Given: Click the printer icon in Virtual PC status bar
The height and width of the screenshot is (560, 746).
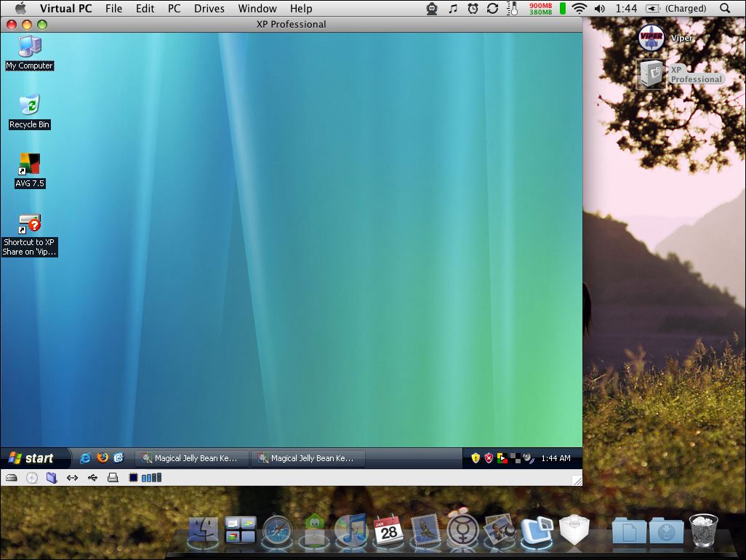Looking at the screenshot, I should pos(113,478).
